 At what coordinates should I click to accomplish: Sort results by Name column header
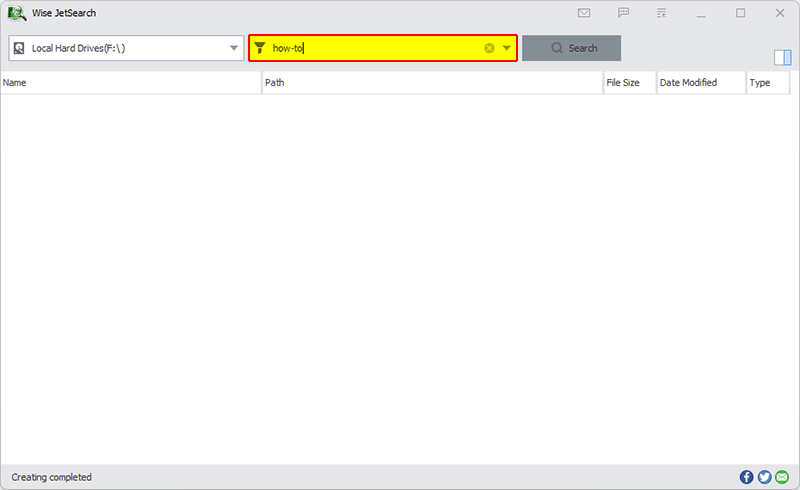131,83
